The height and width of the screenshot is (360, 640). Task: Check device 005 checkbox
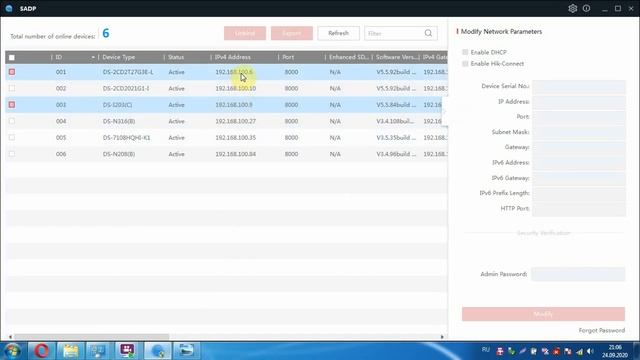click(12, 138)
